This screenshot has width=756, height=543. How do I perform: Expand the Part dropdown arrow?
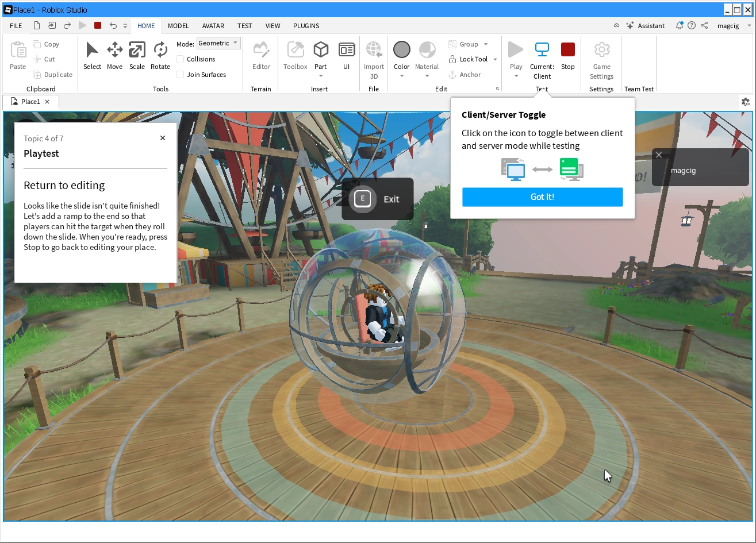(x=321, y=76)
